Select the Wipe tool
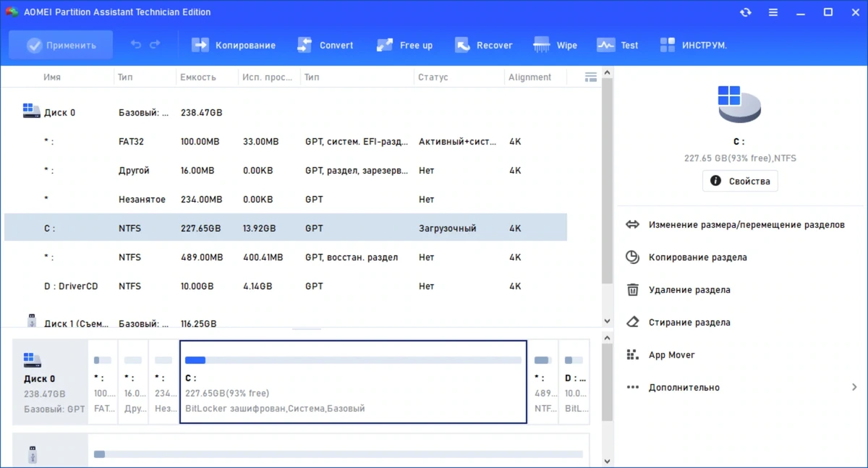Screen dimensions: 868x468 [x=555, y=45]
